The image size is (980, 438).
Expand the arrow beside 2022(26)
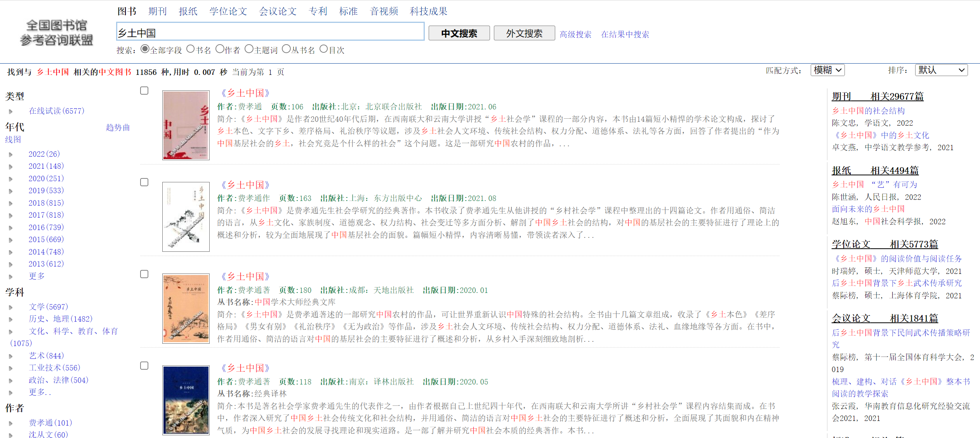[11, 154]
